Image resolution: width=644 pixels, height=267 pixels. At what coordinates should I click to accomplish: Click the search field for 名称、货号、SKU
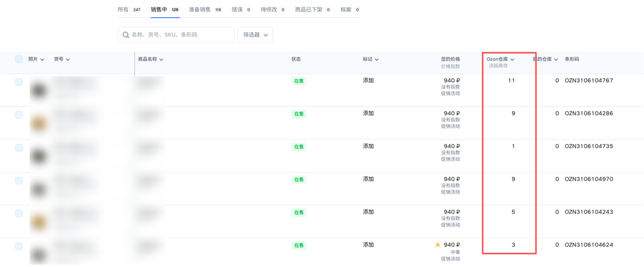coord(180,35)
